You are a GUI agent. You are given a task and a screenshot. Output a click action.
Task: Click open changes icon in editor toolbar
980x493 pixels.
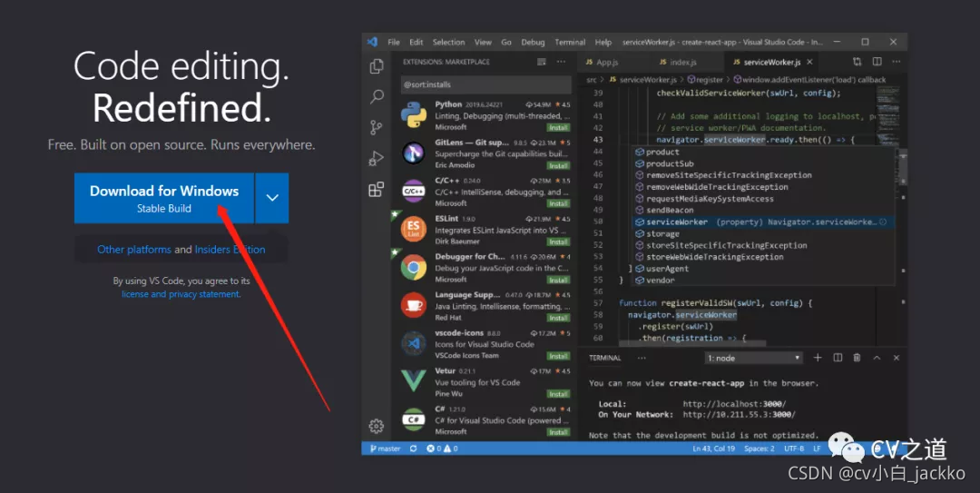click(857, 62)
